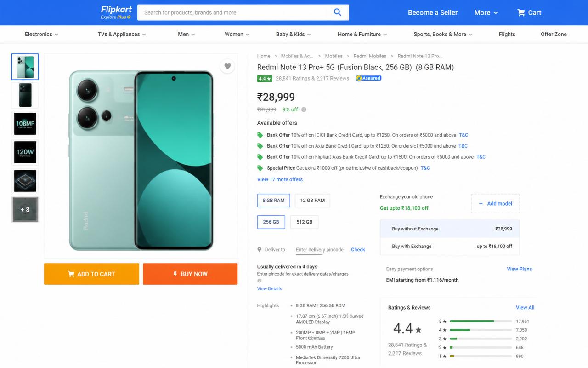Select the green phone first thumbnail
The height and width of the screenshot is (368, 588).
click(25, 67)
